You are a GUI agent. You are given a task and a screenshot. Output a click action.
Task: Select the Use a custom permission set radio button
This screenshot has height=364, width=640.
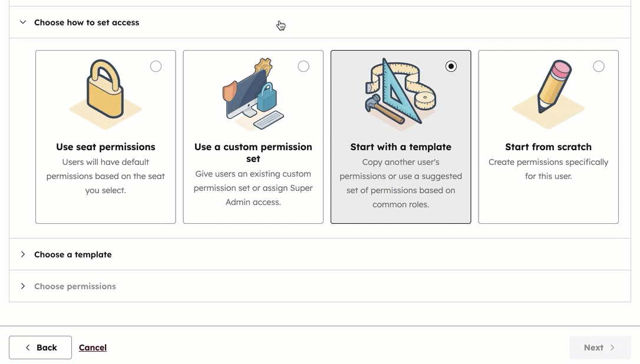[303, 66]
